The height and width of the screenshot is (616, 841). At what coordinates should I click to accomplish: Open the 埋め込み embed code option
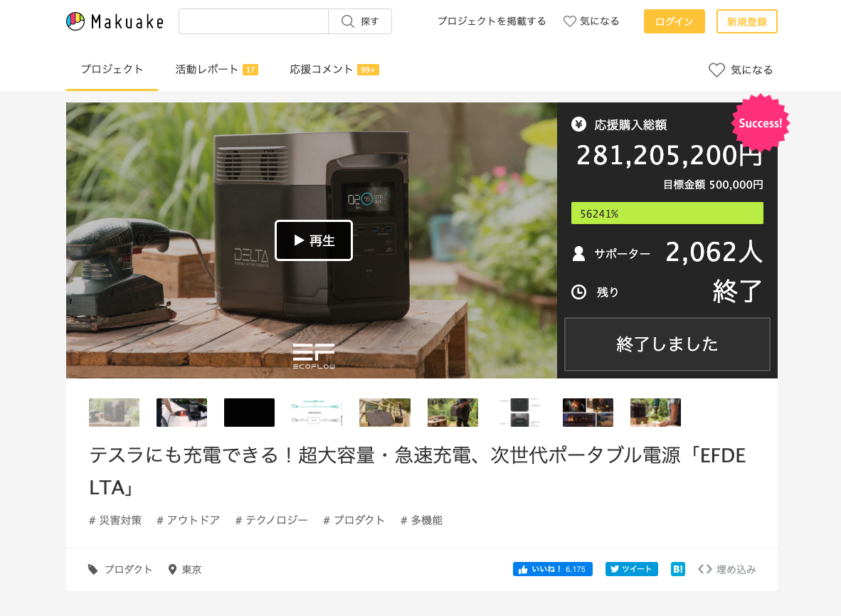click(727, 569)
